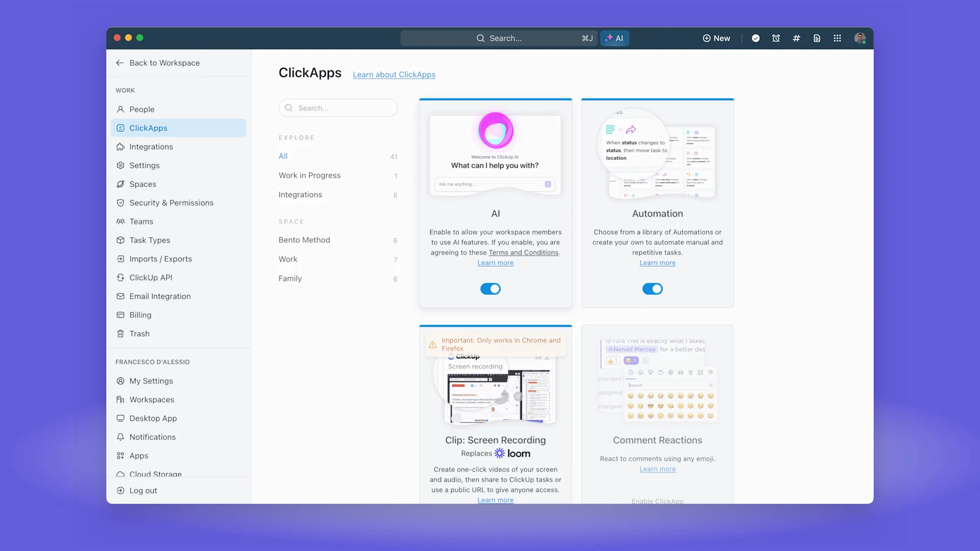Click the checkmark tasks icon in top bar
This screenshot has height=551, width=980.
755,38
